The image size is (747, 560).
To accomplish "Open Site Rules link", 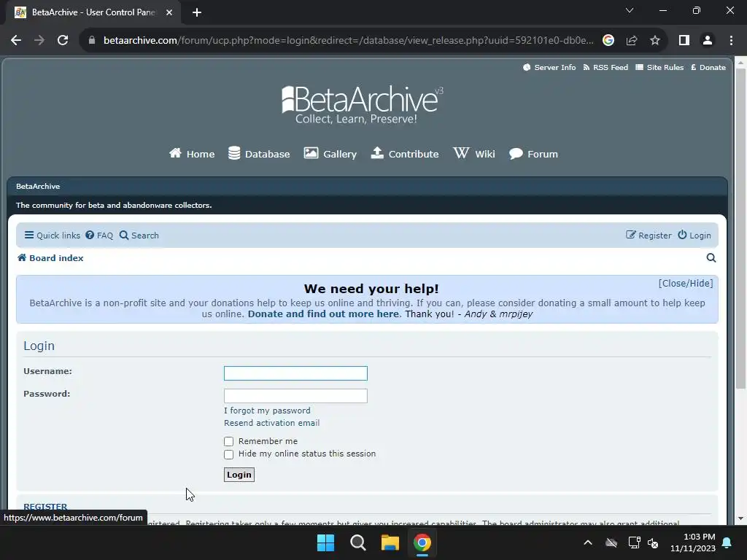I will click(659, 68).
